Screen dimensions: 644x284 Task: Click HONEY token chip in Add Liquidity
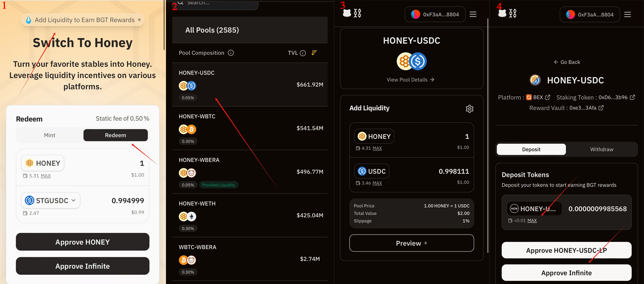(374, 136)
